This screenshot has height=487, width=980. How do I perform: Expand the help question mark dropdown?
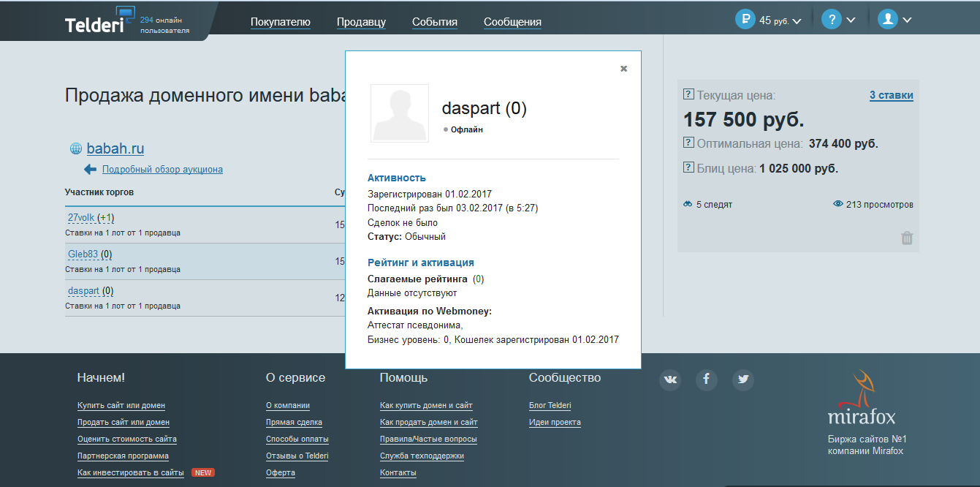[838, 20]
